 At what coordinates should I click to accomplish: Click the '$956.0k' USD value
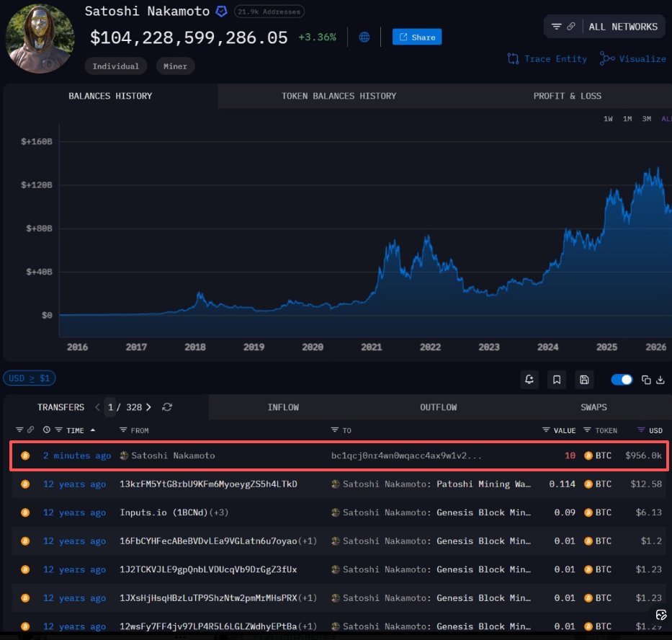(643, 455)
